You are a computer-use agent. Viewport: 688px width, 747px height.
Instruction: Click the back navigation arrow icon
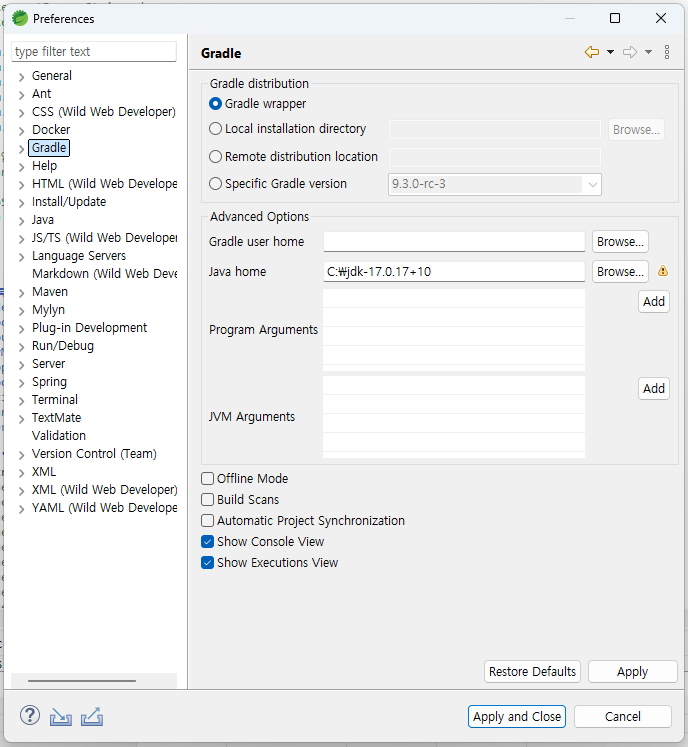tap(592, 52)
